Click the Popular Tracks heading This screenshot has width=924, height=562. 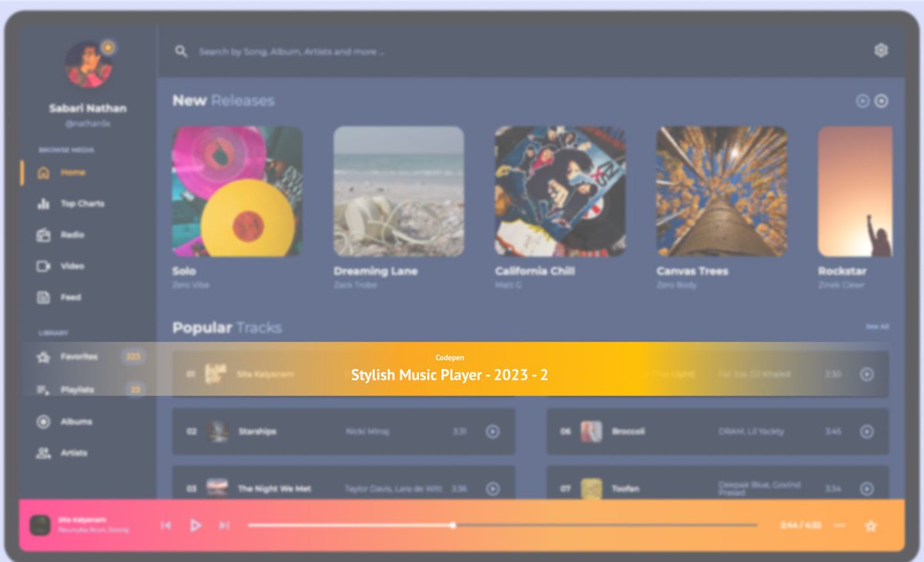point(227,328)
